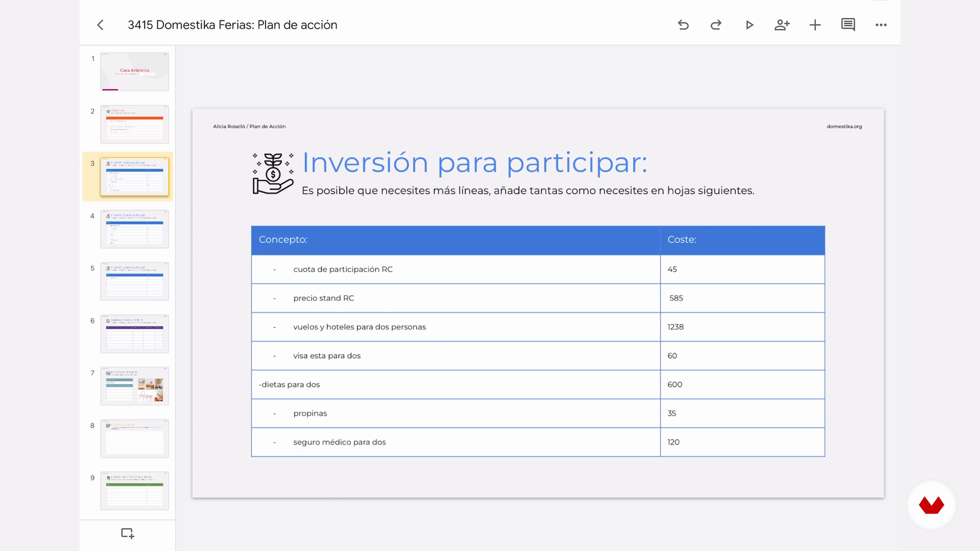Open the three-dot more options menu

[881, 25]
